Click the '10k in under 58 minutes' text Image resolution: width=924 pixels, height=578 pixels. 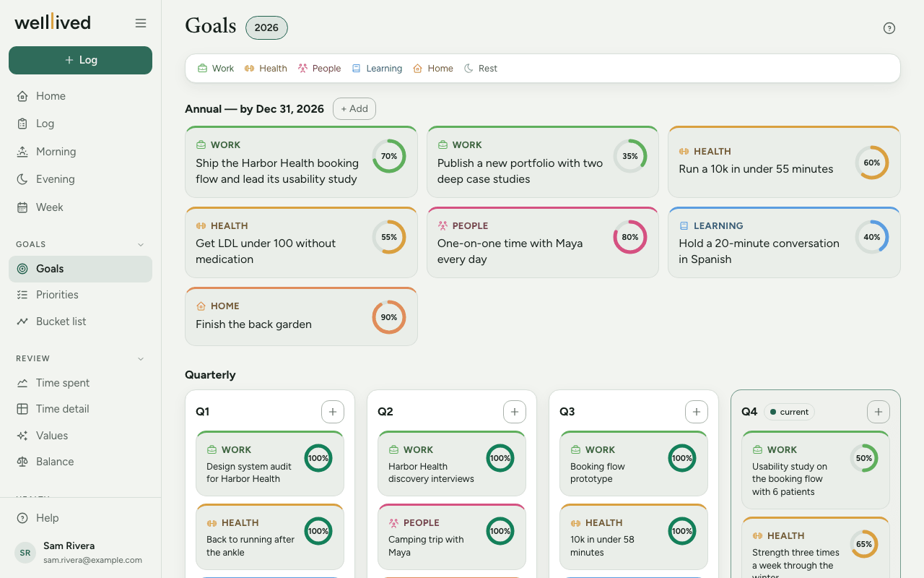[602, 546]
